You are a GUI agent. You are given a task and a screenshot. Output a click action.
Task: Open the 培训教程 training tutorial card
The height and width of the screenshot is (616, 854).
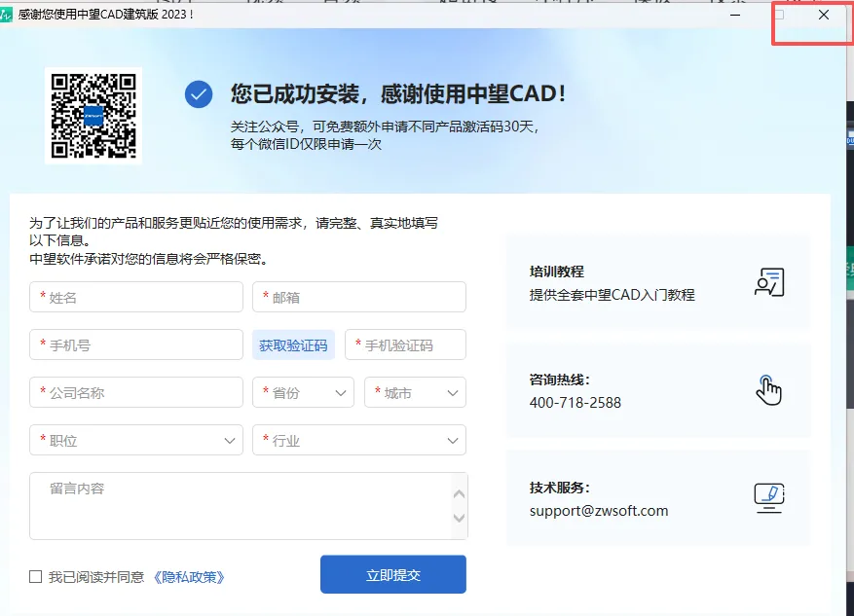[x=658, y=282]
